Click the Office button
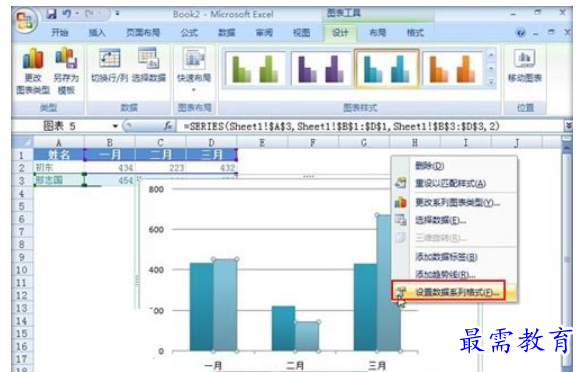 pos(25,21)
